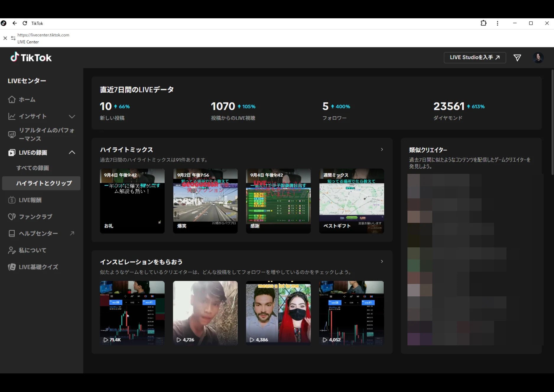Click the 10 新しい投稿 stat

coord(115,111)
